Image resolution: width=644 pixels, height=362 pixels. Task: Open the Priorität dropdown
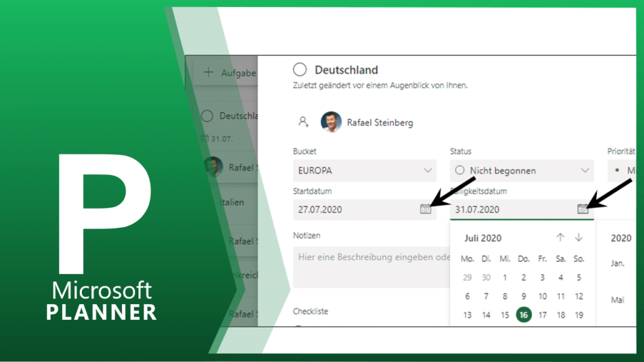625,171
